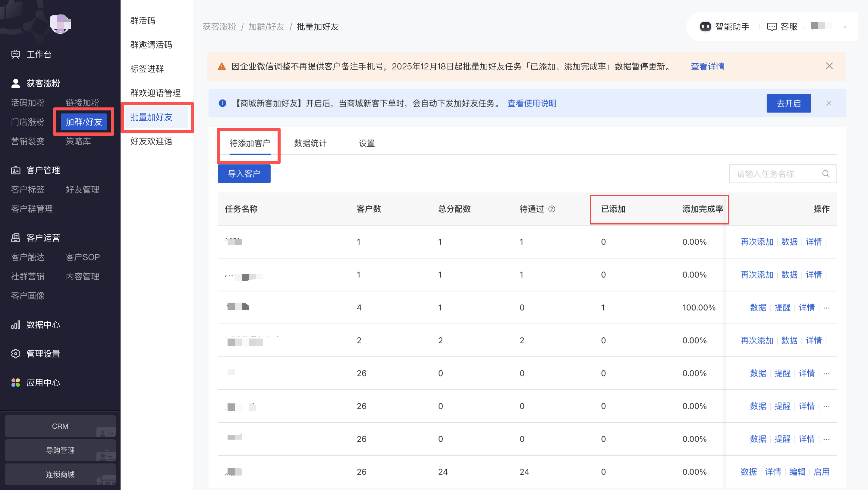Click the 导入客户 button
The height and width of the screenshot is (490, 868).
pos(244,174)
